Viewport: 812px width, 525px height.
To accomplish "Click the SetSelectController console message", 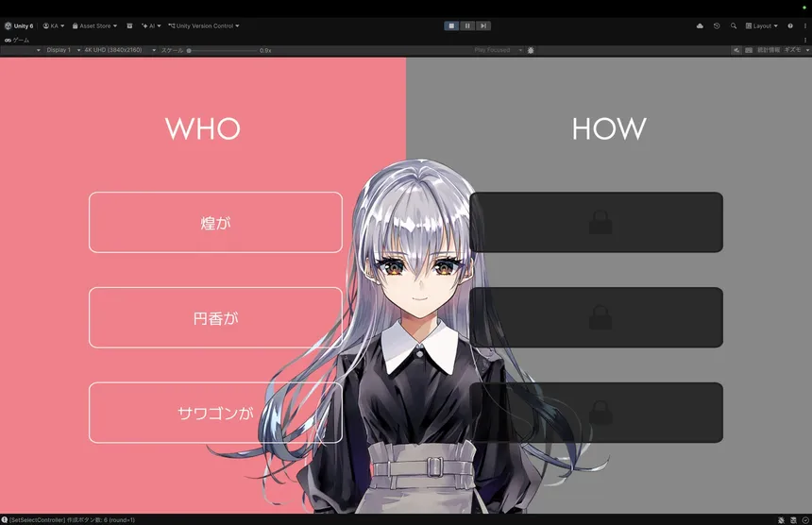I will (72, 520).
